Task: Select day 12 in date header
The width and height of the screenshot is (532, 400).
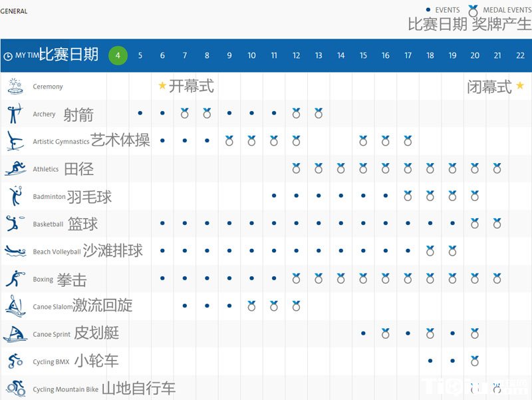Action: click(296, 56)
